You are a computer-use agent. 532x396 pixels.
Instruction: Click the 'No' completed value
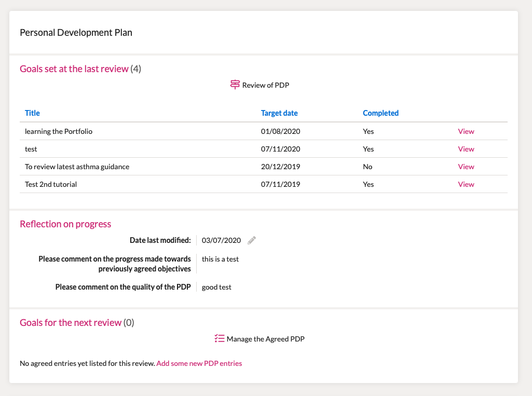(367, 167)
